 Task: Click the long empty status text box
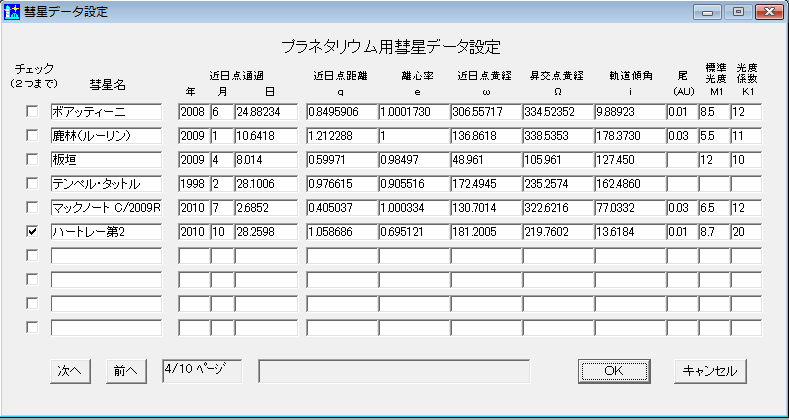(x=393, y=370)
